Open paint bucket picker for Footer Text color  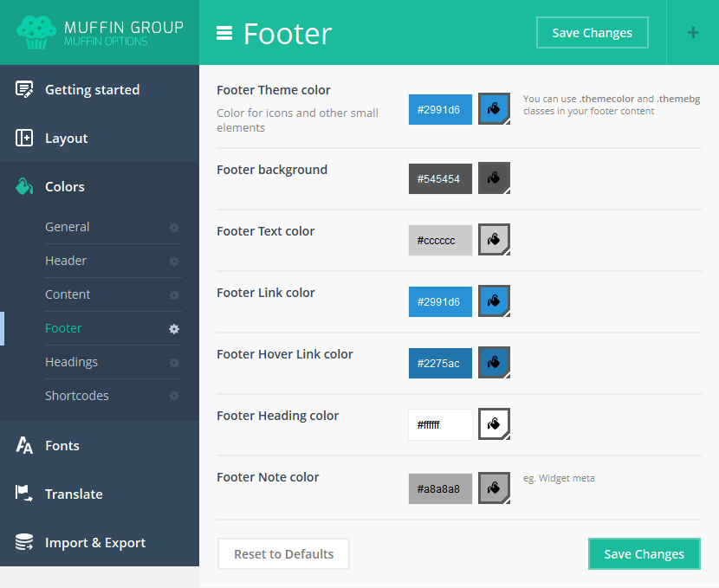[x=494, y=240]
